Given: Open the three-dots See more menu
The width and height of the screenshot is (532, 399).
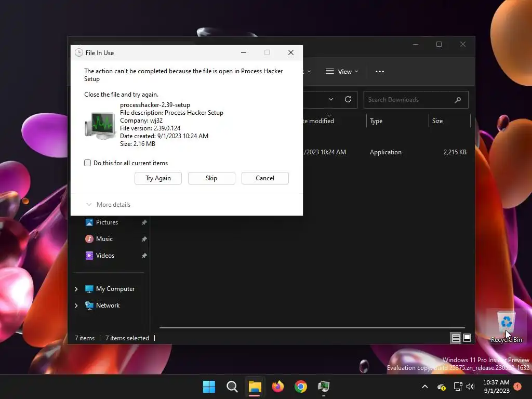Looking at the screenshot, I should click(x=380, y=72).
